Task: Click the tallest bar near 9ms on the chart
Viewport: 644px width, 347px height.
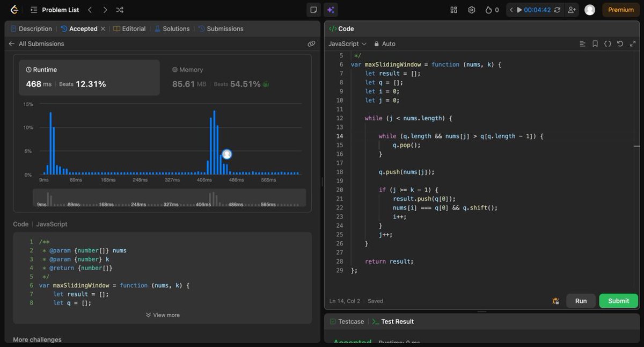Action: click(x=50, y=143)
